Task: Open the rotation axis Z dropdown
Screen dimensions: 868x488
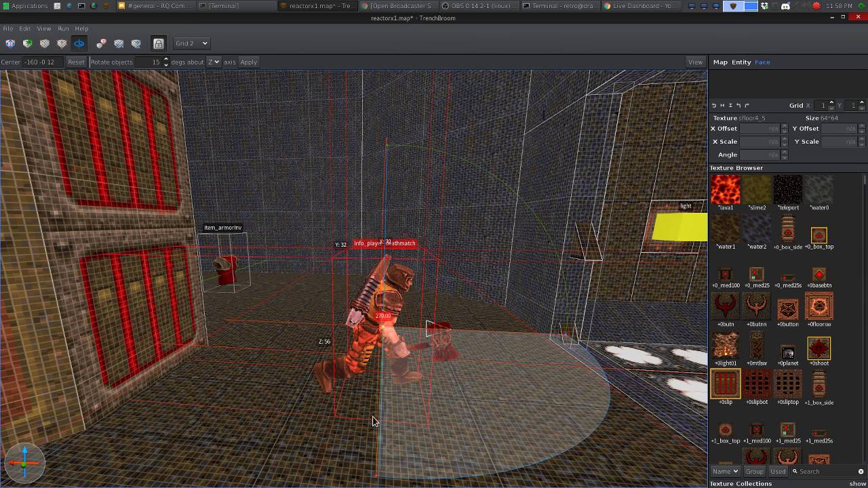Action: click(x=214, y=62)
